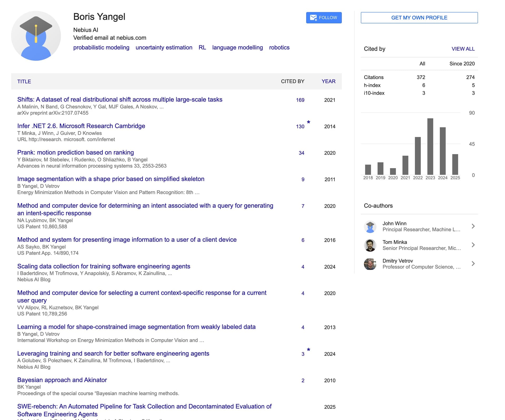Image resolution: width=505 pixels, height=420 pixels.
Task: Sort publications by the TITLE column
Action: coord(24,82)
